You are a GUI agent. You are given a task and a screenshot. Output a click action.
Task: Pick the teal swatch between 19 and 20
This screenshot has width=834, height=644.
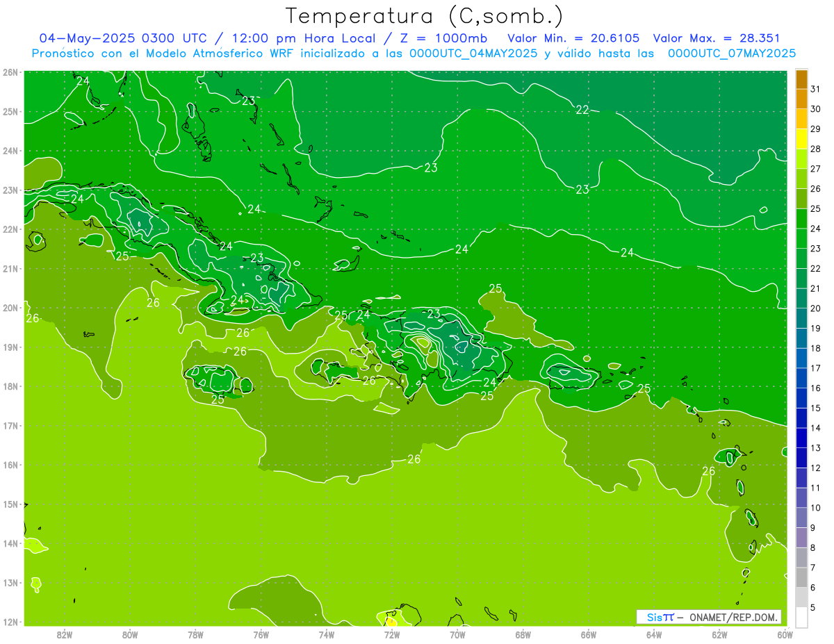(801, 318)
